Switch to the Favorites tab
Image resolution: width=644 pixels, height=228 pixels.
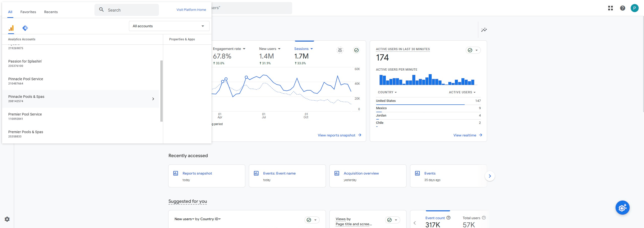tap(28, 12)
